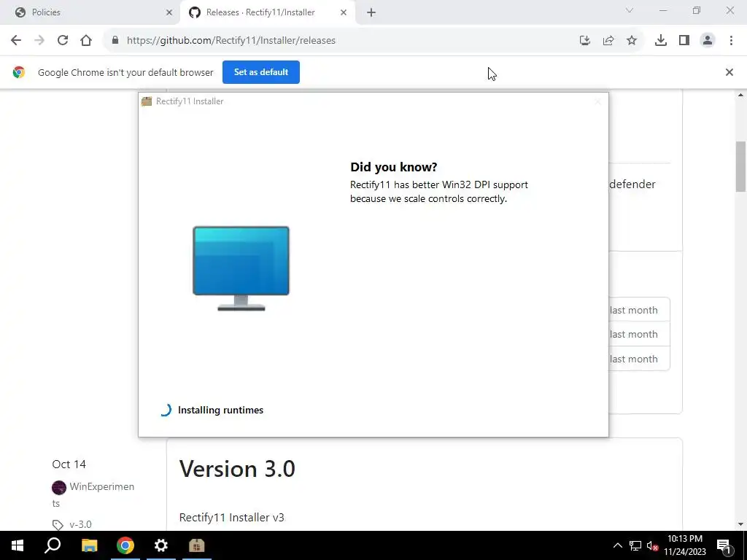Click the bottom 'last month' asset entry
Viewport: 747px width, 560px height.
633,359
